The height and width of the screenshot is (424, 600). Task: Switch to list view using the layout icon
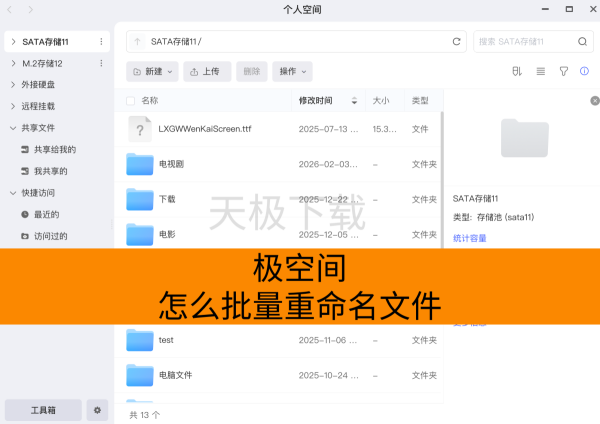click(541, 72)
